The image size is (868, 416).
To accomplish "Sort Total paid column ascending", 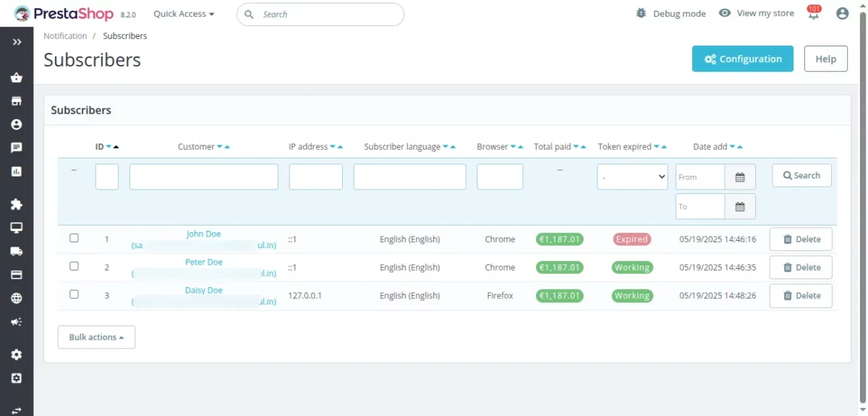I will click(x=584, y=147).
